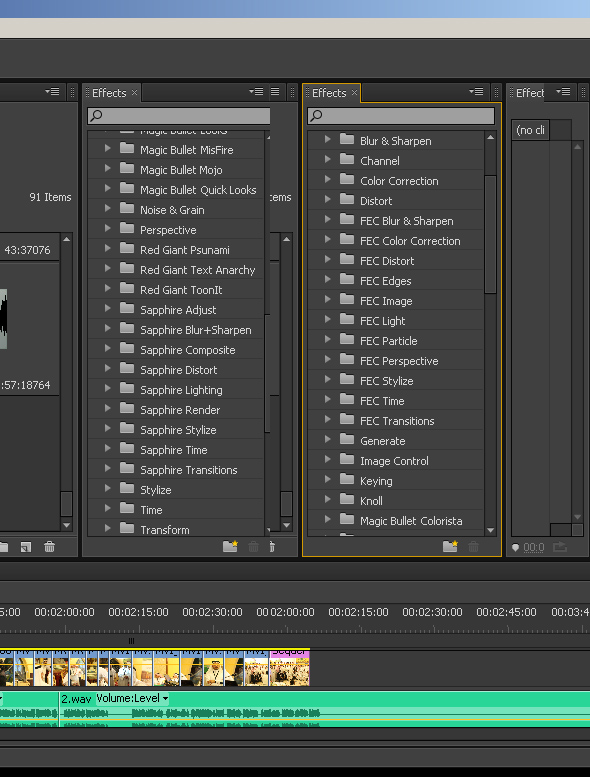590x777 pixels.
Task: Click the 2.wav audio clip label
Action: [x=76, y=699]
